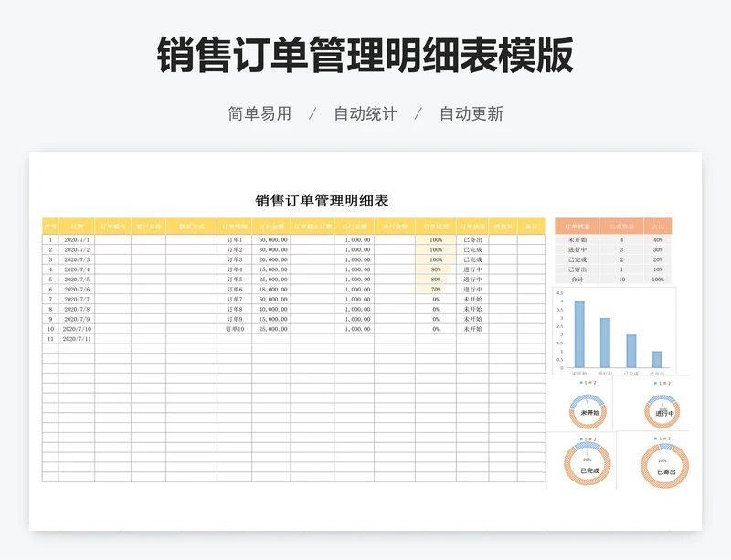The image size is (731, 560).
Task: Select the 已寄出 donut chart
Action: coord(664,465)
